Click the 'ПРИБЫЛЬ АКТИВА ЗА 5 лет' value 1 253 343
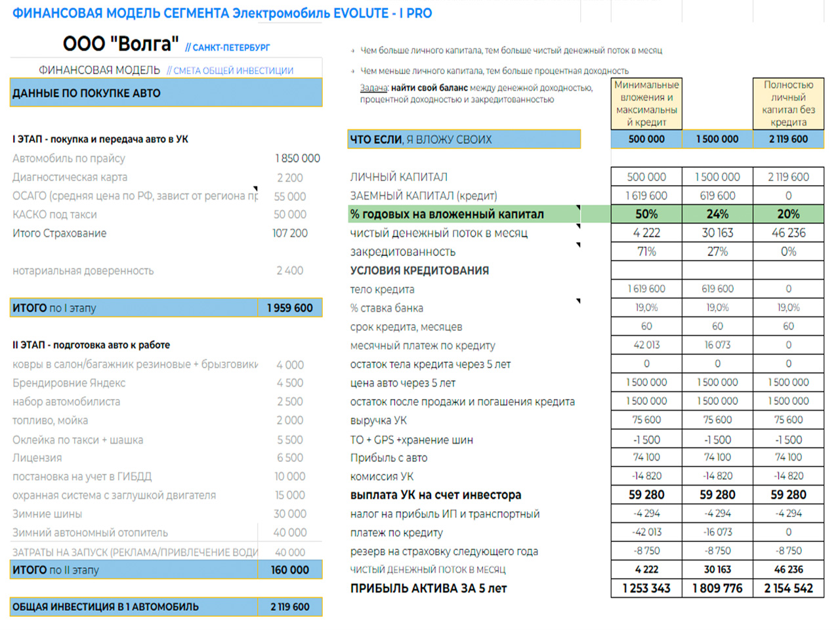This screenshot has height=630, width=840. (x=646, y=589)
